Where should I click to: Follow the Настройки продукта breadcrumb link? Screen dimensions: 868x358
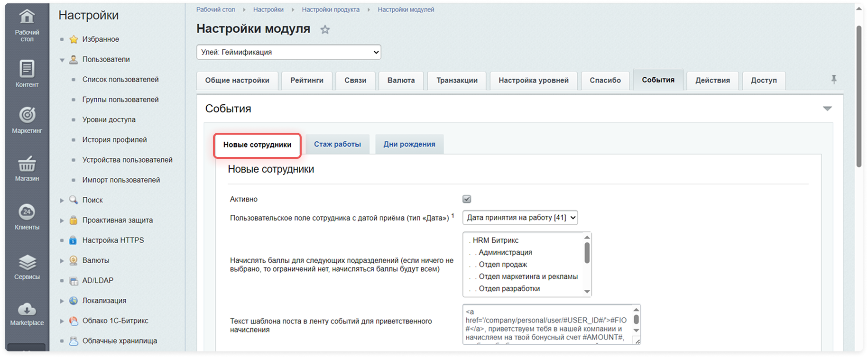[331, 9]
